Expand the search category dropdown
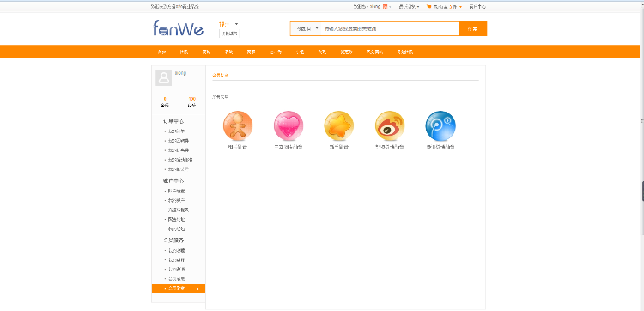Screen dimensions: 644x311 pos(307,28)
